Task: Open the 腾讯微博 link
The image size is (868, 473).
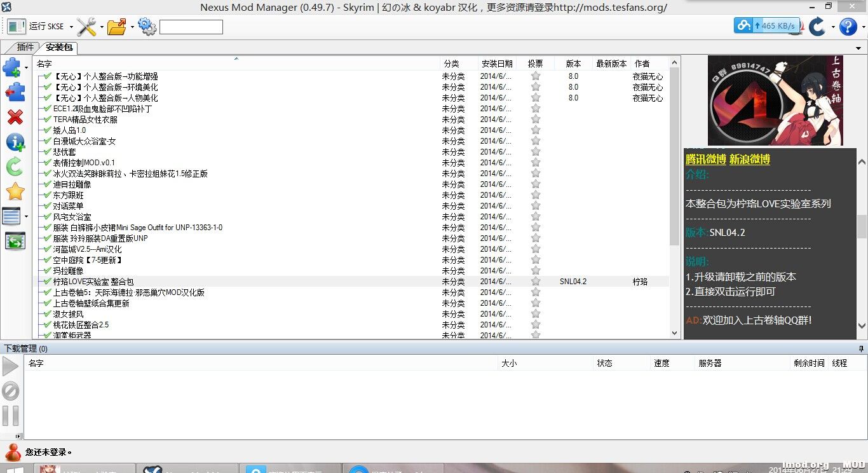Action: click(x=705, y=160)
